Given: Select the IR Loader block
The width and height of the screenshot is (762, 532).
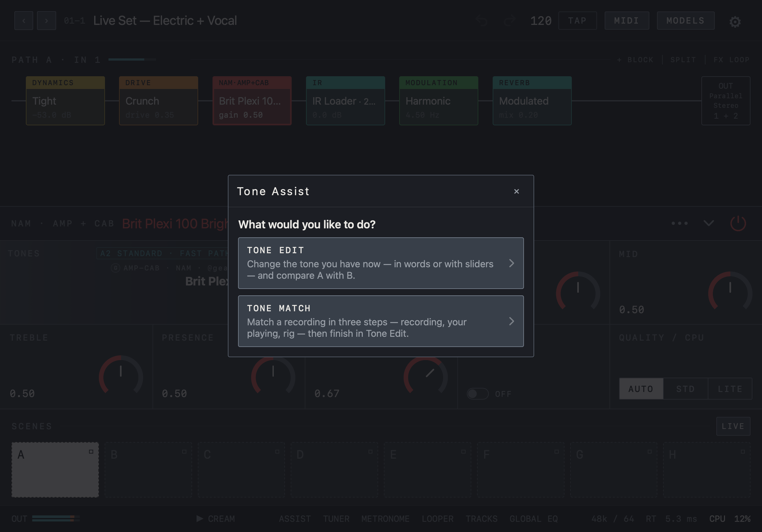Looking at the screenshot, I should click(346, 100).
